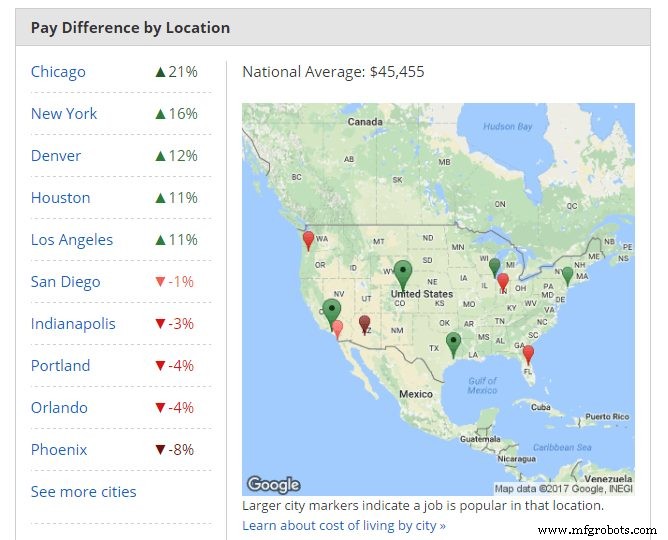Viewport: 668px width, 540px height.
Task: Select the Portland red map marker
Action: 308,240
